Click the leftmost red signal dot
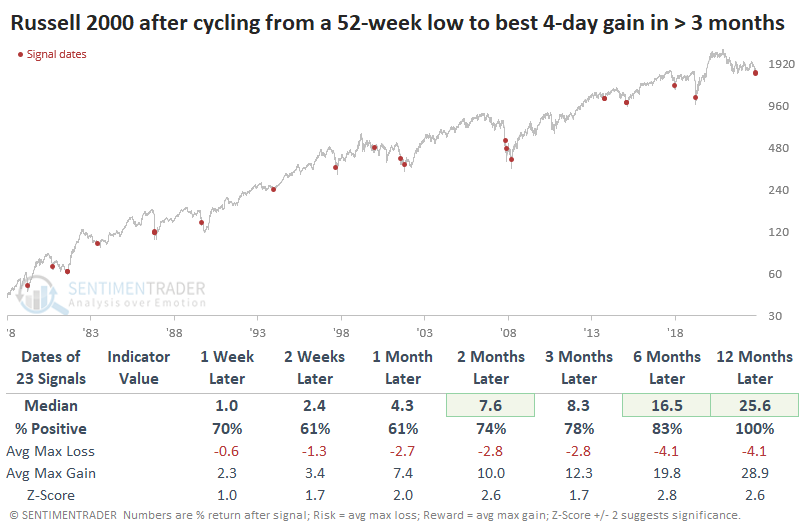The height and width of the screenshot is (529, 805). 28,286
